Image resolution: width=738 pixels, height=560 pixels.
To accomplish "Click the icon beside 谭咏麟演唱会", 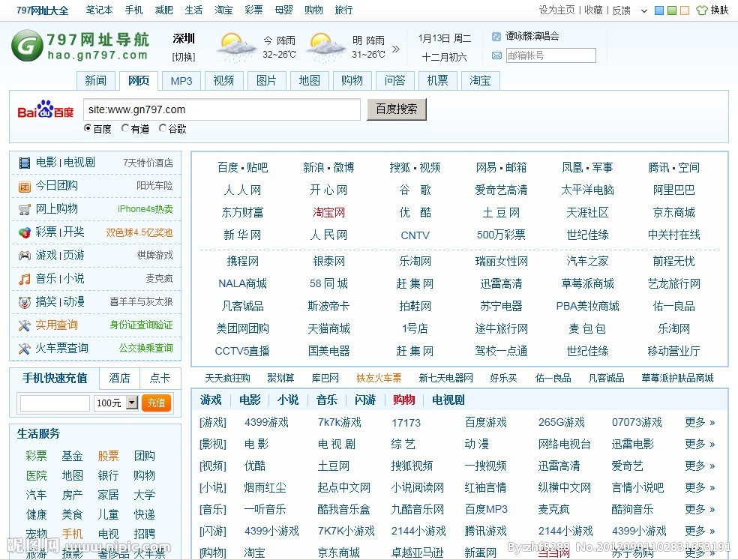I will point(496,36).
